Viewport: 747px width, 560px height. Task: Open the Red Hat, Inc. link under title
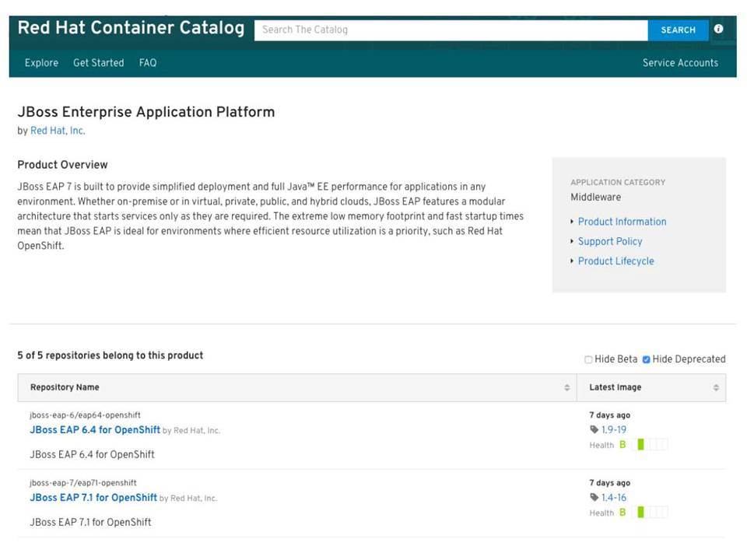point(58,131)
